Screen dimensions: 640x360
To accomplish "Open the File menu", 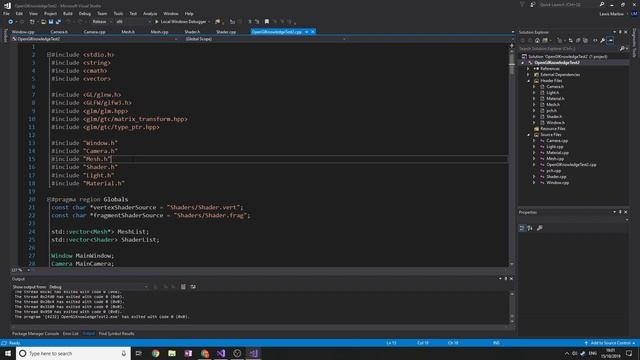I will click(x=7, y=13).
